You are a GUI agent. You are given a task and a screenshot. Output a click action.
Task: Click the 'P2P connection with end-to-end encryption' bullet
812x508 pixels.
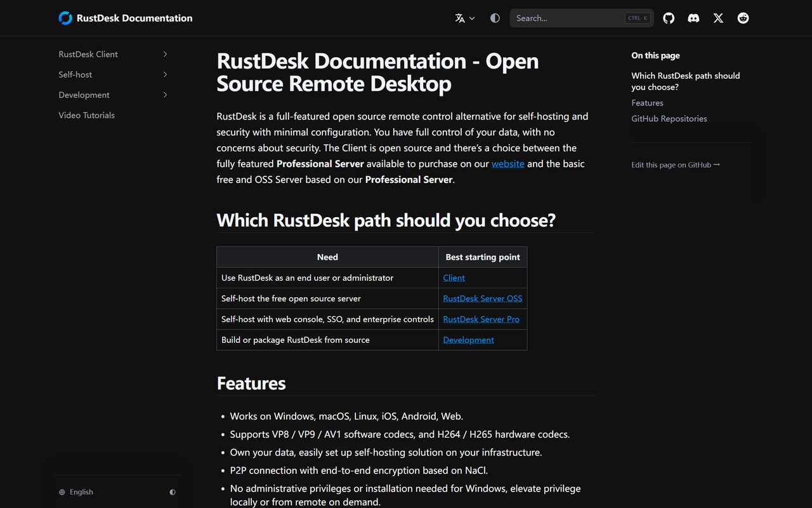click(x=359, y=471)
